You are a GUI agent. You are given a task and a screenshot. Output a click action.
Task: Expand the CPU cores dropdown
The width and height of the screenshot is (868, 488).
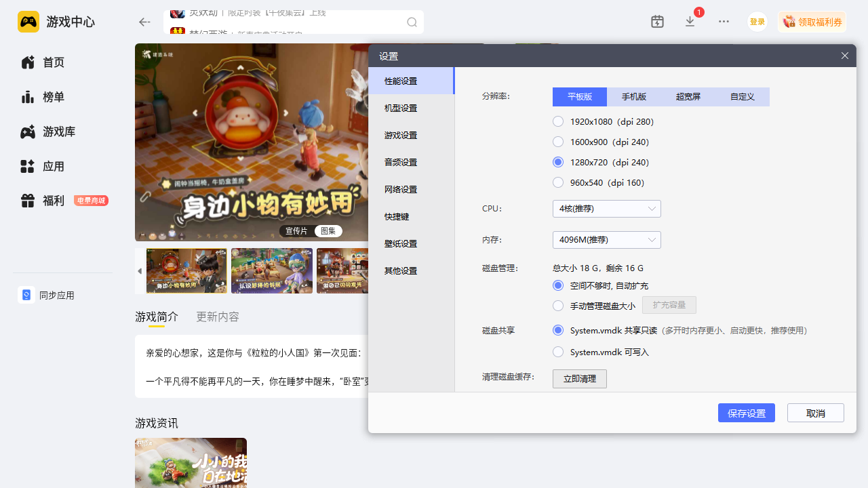(606, 209)
